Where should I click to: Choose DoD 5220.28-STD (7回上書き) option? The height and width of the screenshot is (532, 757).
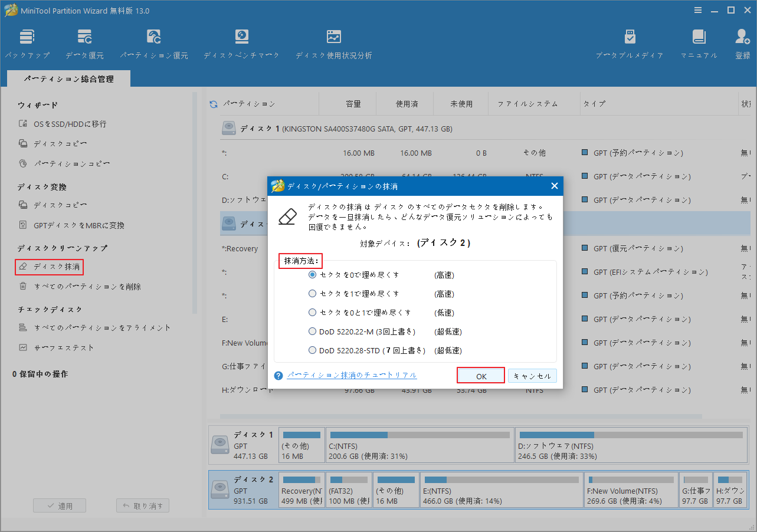313,350
